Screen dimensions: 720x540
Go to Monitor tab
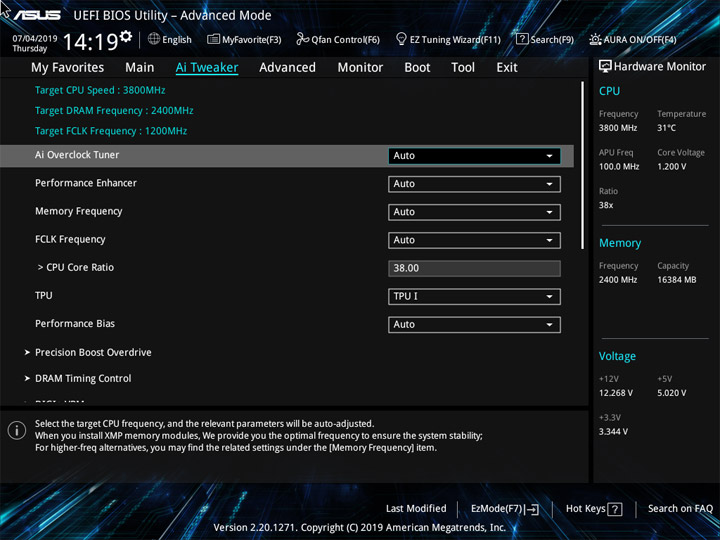click(x=360, y=68)
